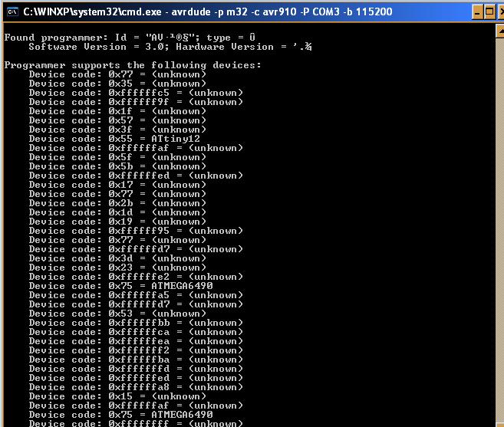Click the Device code 0xffffff9f row

click(136, 102)
